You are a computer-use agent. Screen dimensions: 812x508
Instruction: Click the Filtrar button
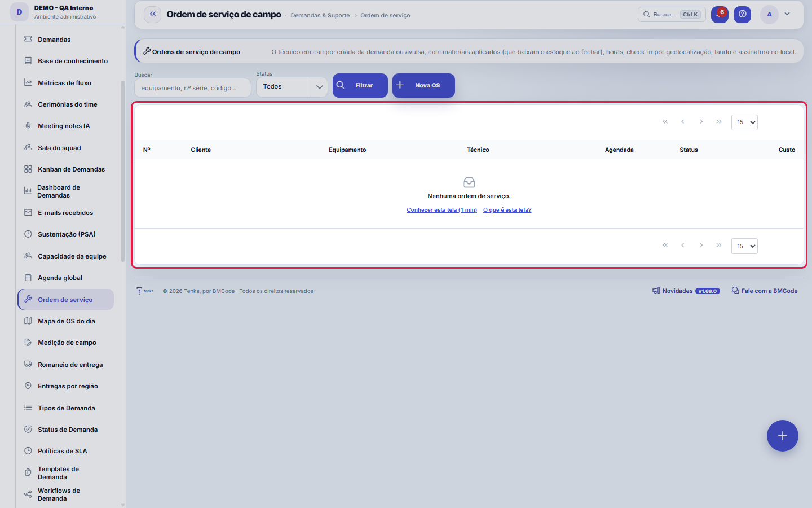(360, 85)
